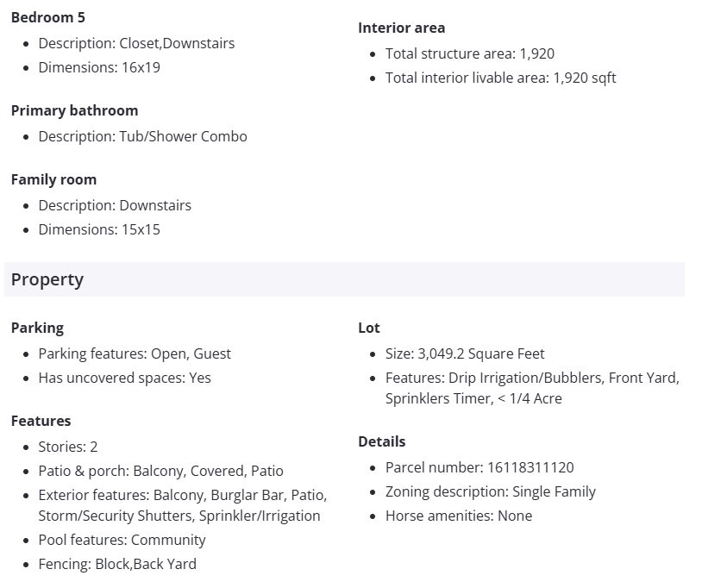This screenshot has width=702, height=588.
Task: Select the Family room dimensions 15x15 line
Action: click(99, 229)
